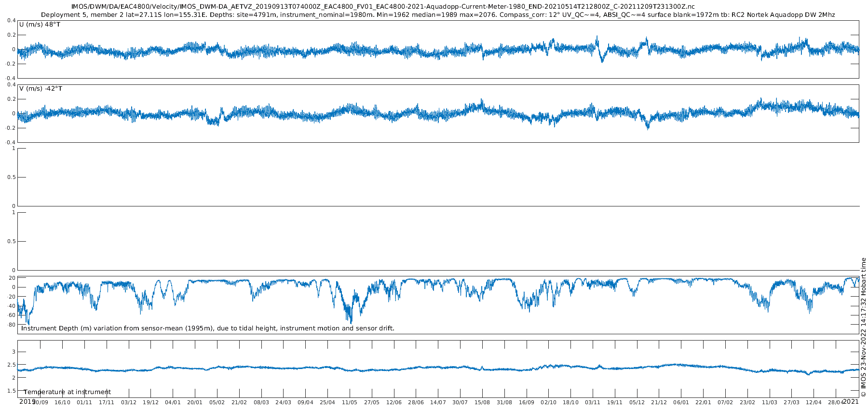Select the '12/06' date tick label
This screenshot has height=410, width=868.
point(394,402)
